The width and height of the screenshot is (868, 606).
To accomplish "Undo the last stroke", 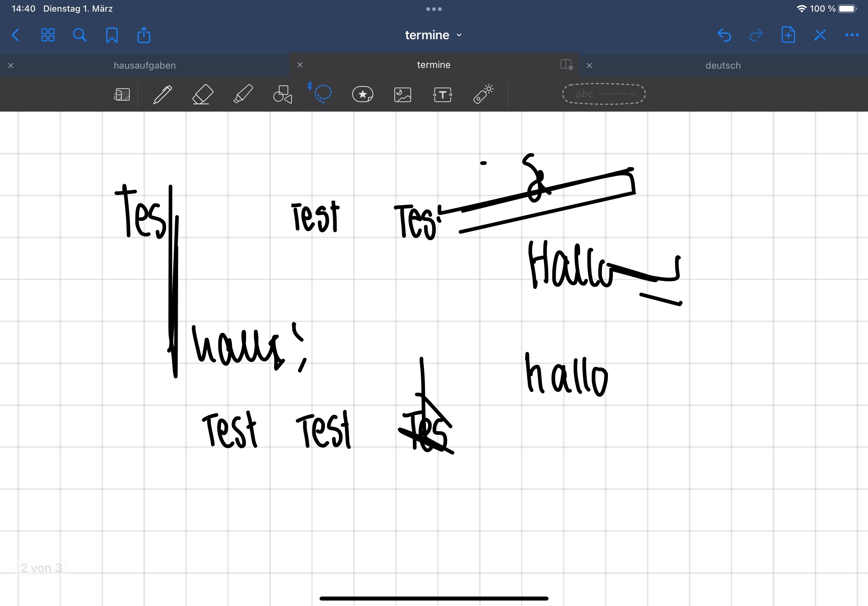I will 724,35.
